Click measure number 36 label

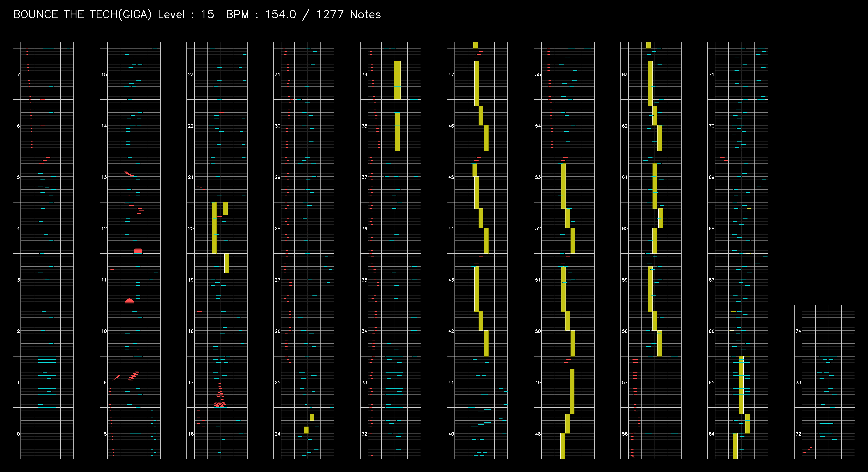pos(364,229)
